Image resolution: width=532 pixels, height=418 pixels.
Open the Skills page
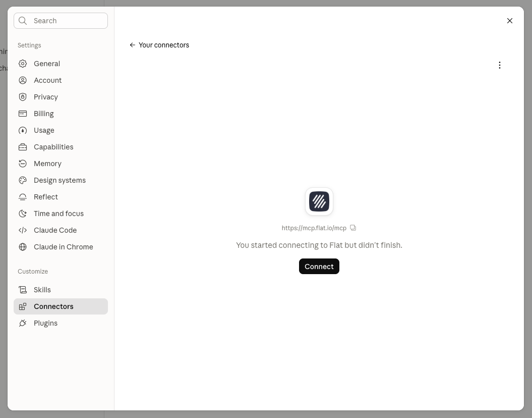tap(61, 290)
